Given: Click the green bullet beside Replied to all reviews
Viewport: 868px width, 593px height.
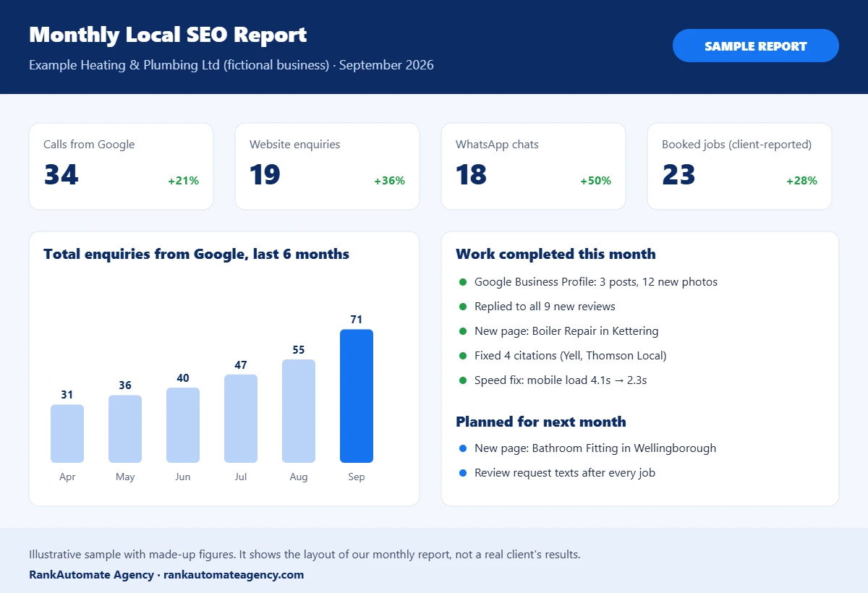Looking at the screenshot, I should click(463, 307).
